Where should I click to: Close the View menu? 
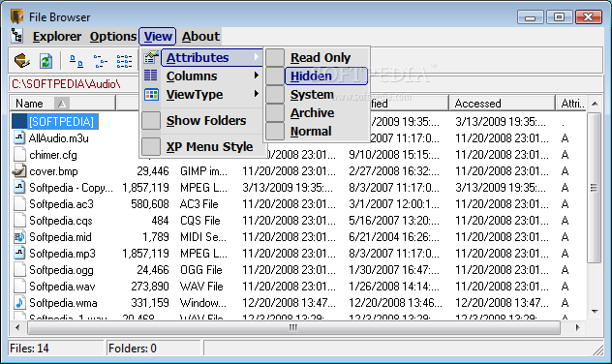(158, 36)
